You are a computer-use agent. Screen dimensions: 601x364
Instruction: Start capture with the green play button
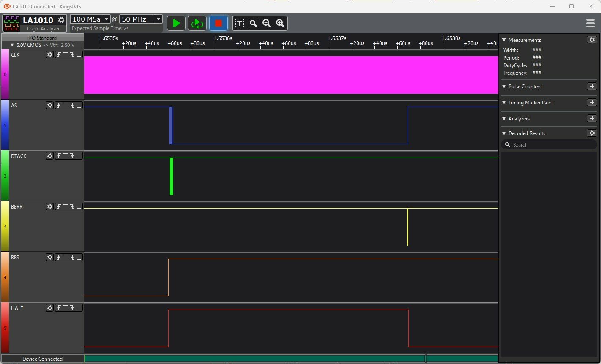pyautogui.click(x=176, y=23)
